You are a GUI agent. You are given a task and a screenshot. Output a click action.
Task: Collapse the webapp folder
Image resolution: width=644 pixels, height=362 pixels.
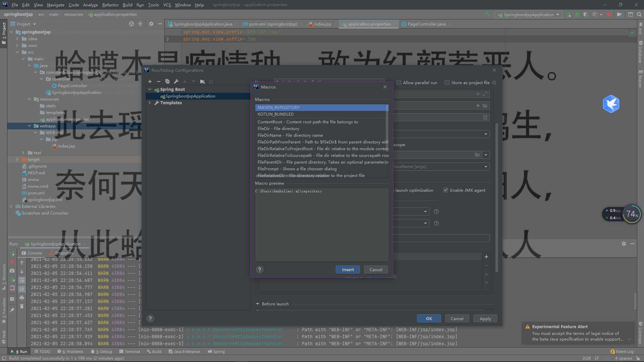coord(30,126)
